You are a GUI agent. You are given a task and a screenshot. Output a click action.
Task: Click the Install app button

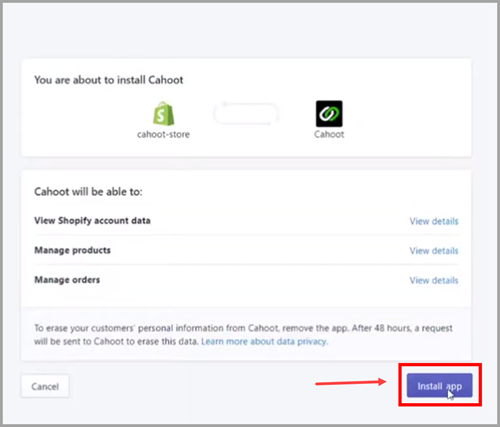(439, 385)
